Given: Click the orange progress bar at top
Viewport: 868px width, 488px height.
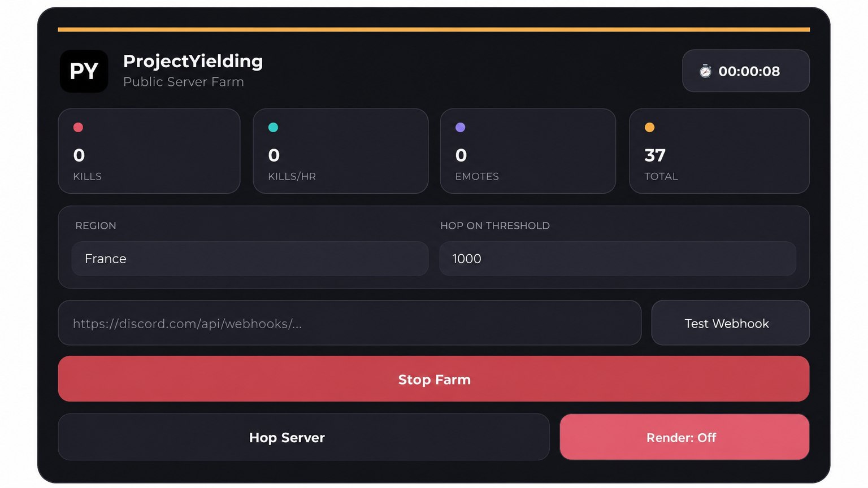Looking at the screenshot, I should 433,29.
